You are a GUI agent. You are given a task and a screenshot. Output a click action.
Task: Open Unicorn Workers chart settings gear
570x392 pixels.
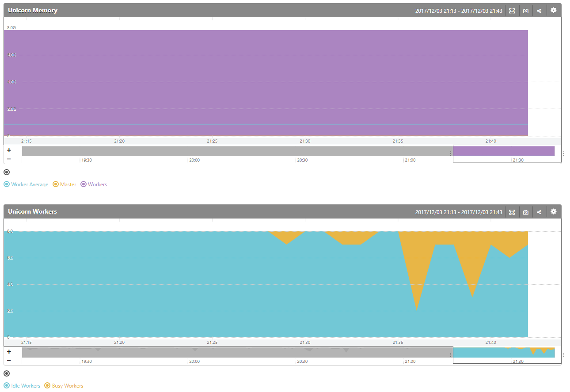tap(553, 211)
